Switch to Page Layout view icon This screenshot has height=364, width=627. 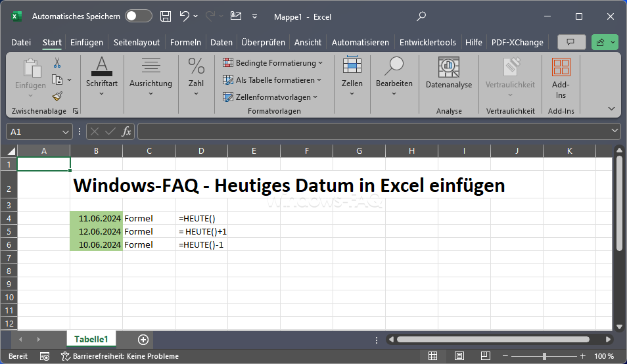click(x=459, y=356)
